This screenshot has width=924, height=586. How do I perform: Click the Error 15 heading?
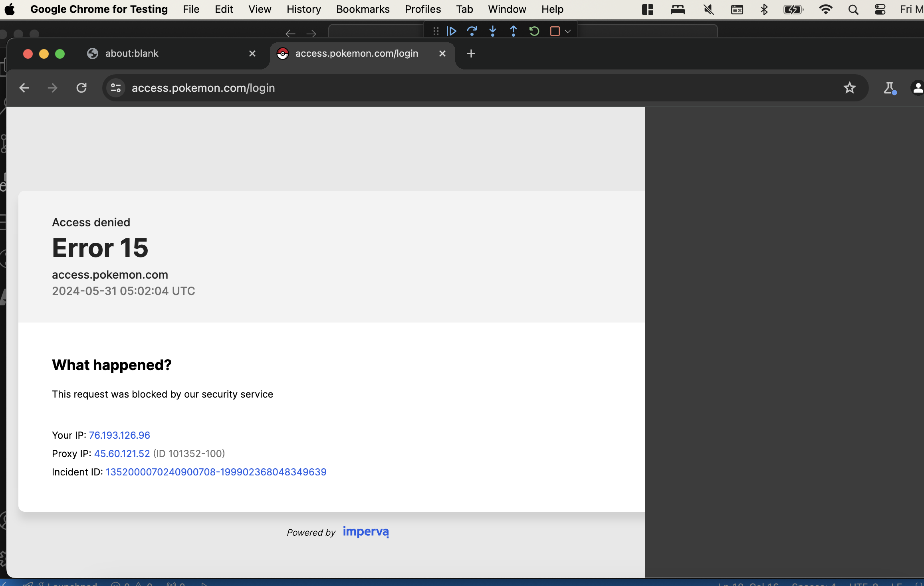click(100, 247)
